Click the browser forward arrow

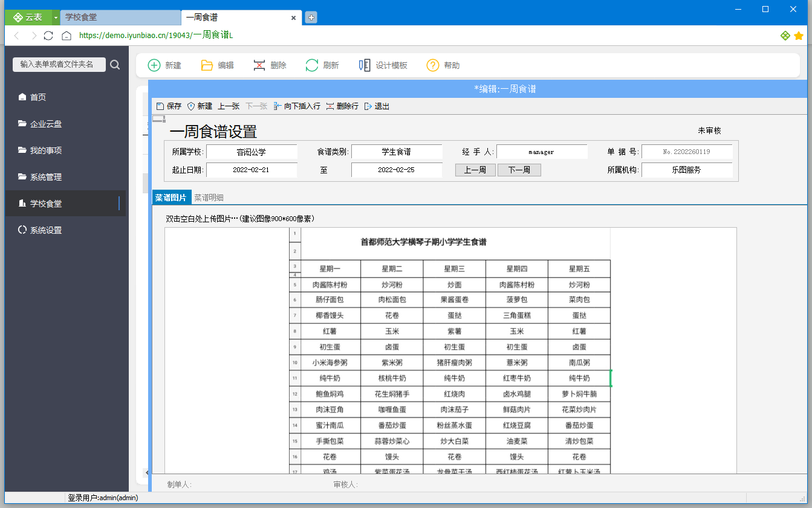[x=34, y=36]
